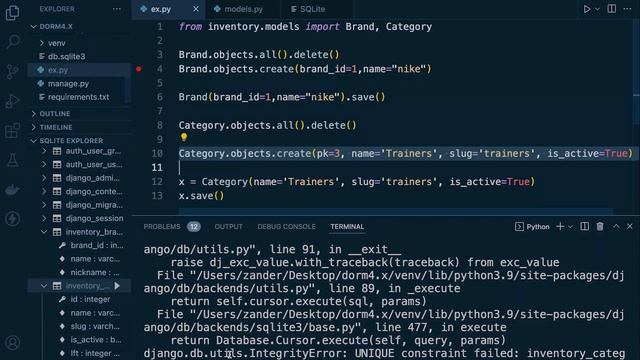Close the ex.py tab

pos(196,9)
